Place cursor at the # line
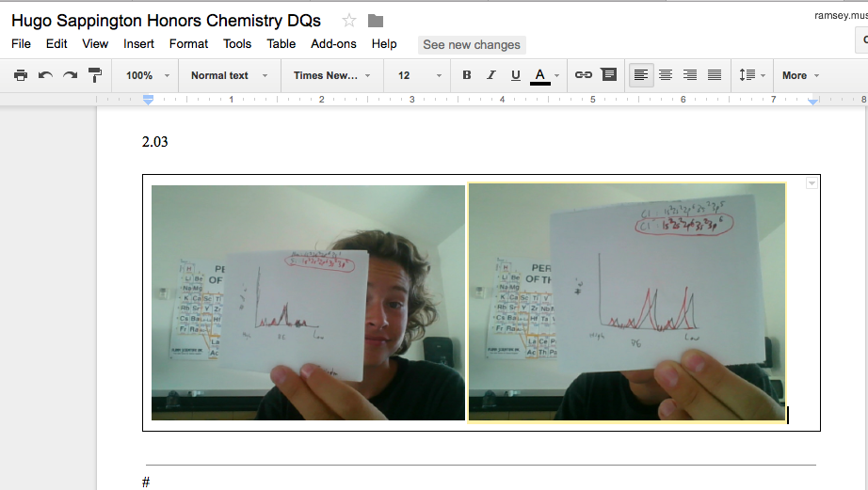Image resolution: width=868 pixels, height=490 pixels. tap(146, 482)
